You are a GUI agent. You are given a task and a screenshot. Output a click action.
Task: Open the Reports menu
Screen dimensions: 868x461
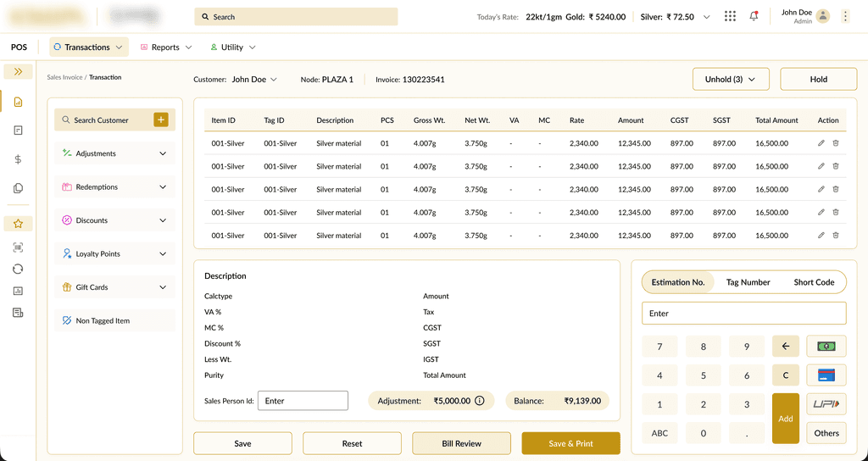click(x=165, y=47)
